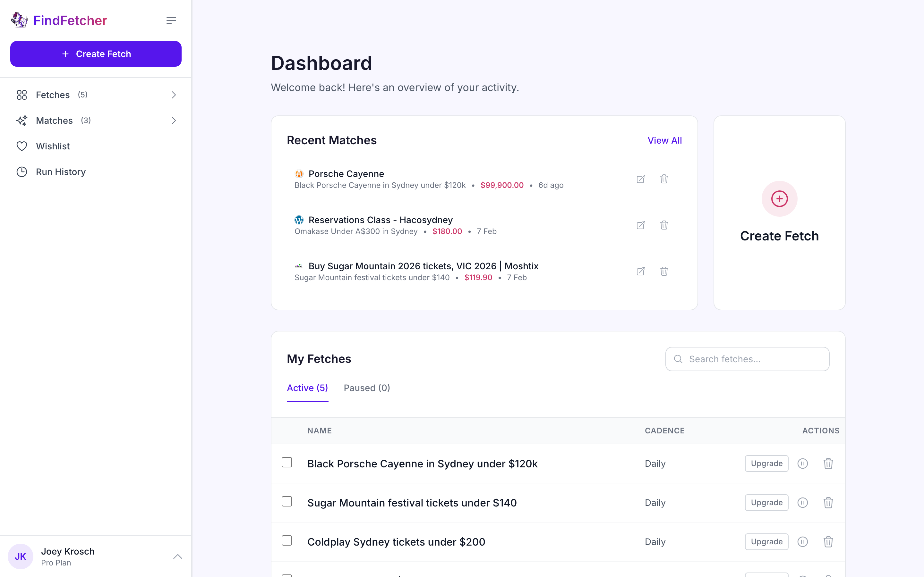Switch to the Paused (0) tab
Screen dimensions: 924x577
pos(366,388)
